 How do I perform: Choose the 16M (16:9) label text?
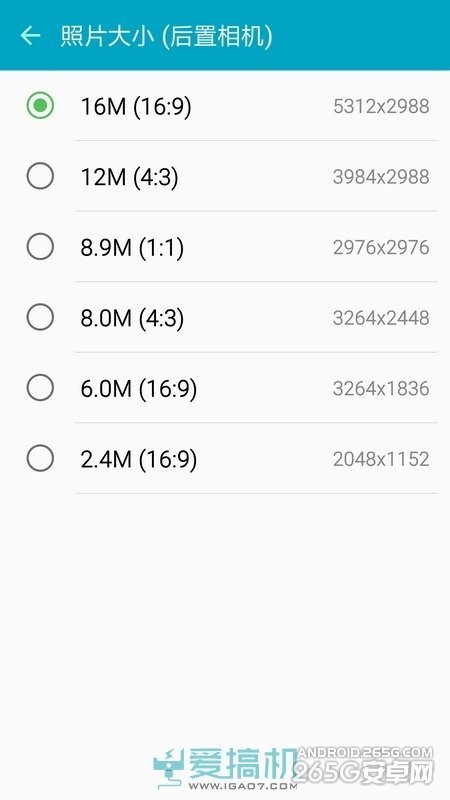(x=136, y=107)
